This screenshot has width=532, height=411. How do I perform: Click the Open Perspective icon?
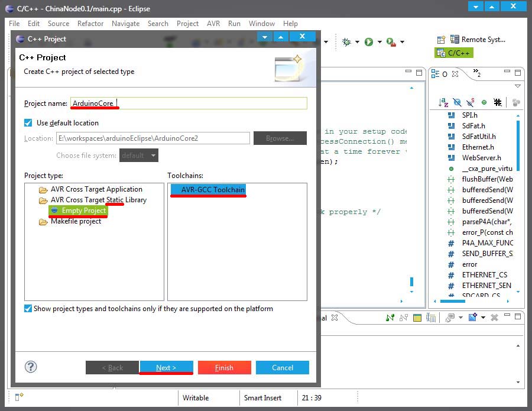tap(441, 40)
